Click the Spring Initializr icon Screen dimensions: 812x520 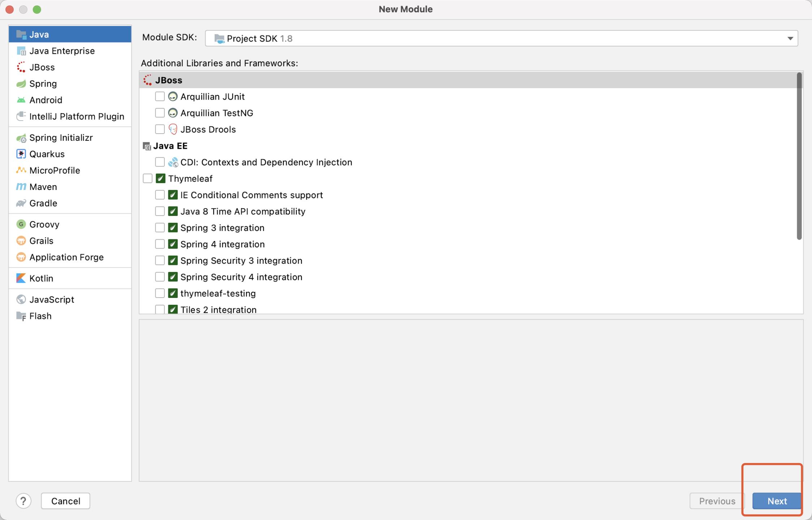(x=21, y=138)
